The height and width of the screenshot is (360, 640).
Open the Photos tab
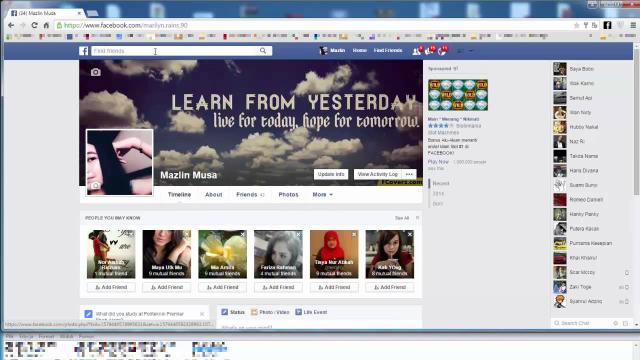click(288, 195)
